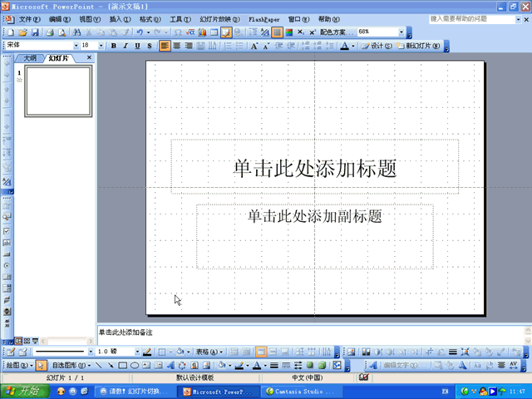Increase font size with the large A icon
Viewport: 532px width, 399px height.
point(254,46)
